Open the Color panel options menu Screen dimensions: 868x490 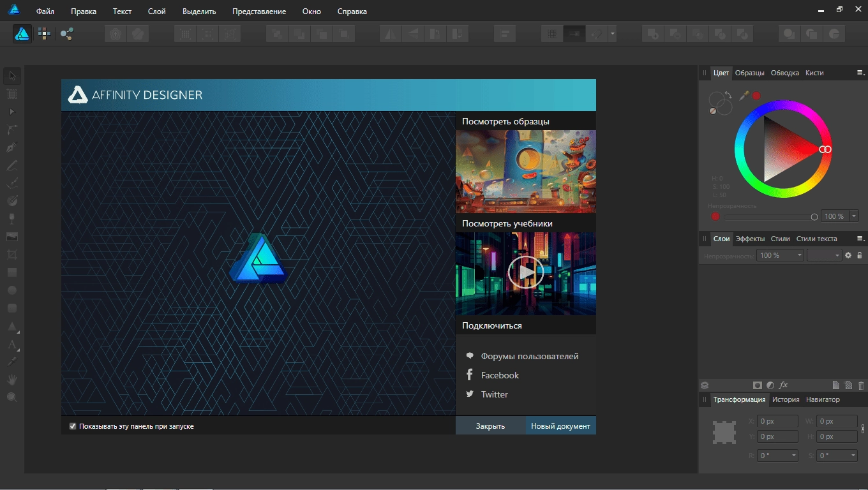(x=860, y=73)
